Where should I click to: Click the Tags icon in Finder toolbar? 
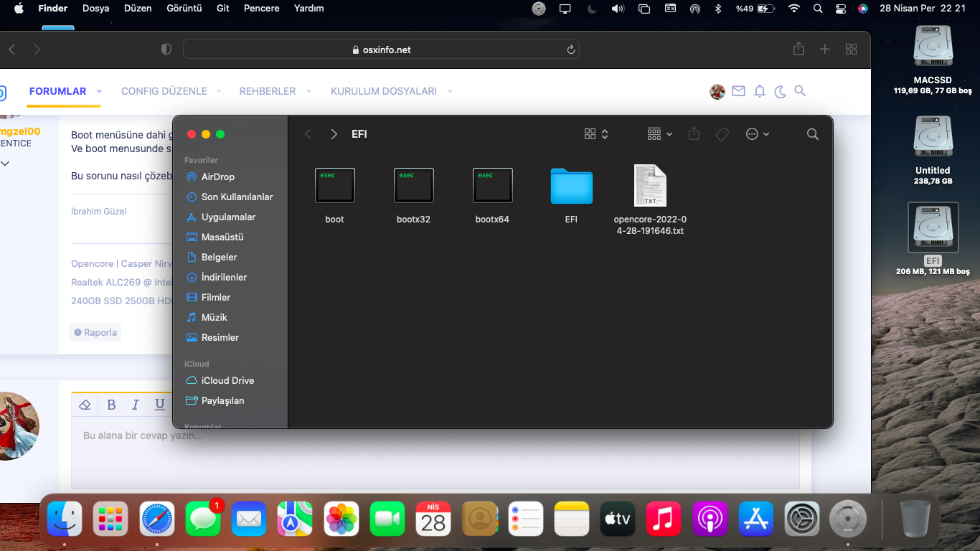[x=722, y=134]
